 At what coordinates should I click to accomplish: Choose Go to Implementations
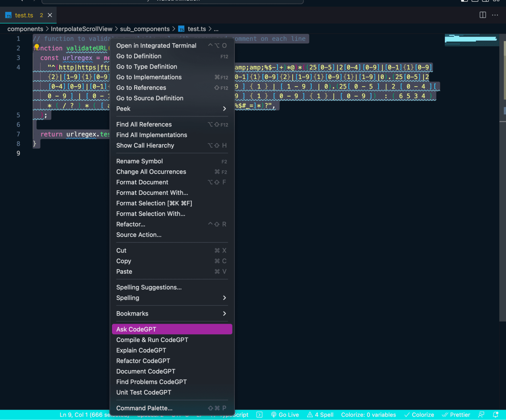point(172,77)
